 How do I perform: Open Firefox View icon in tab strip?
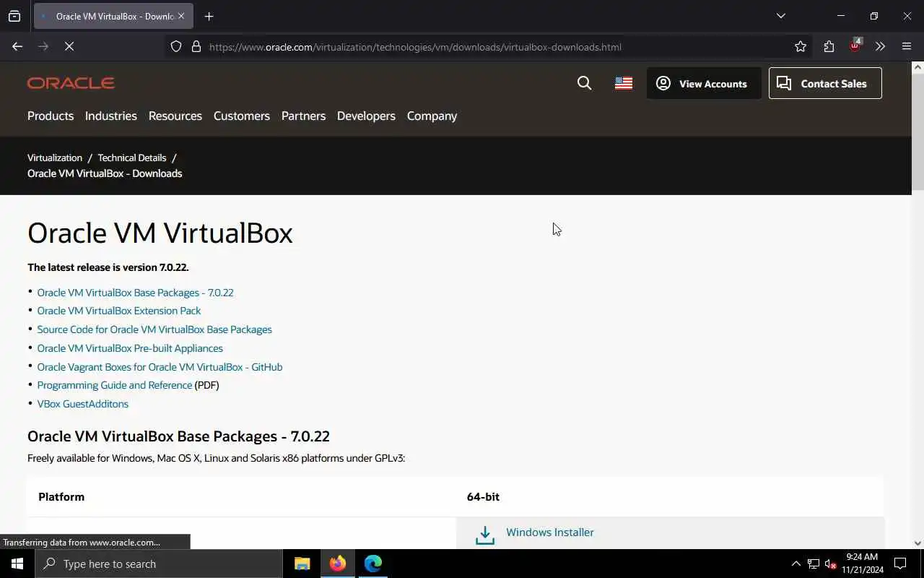[14, 16]
